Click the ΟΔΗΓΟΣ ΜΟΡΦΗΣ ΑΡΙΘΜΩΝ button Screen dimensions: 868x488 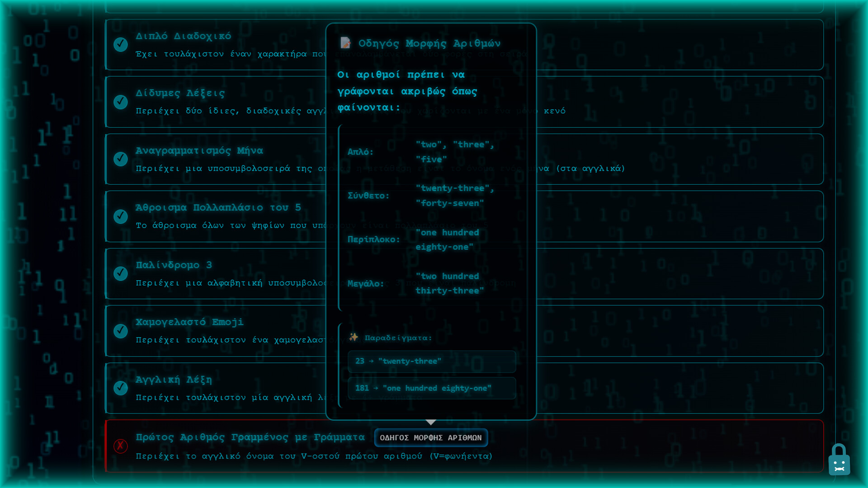tap(430, 437)
